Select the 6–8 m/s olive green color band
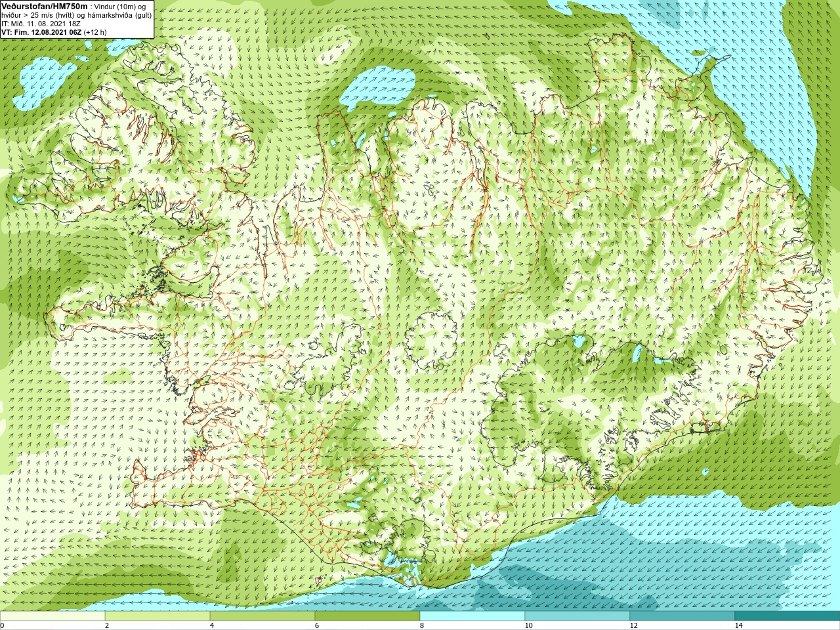Image resolution: width=840 pixels, height=630 pixels. pyautogui.click(x=367, y=616)
